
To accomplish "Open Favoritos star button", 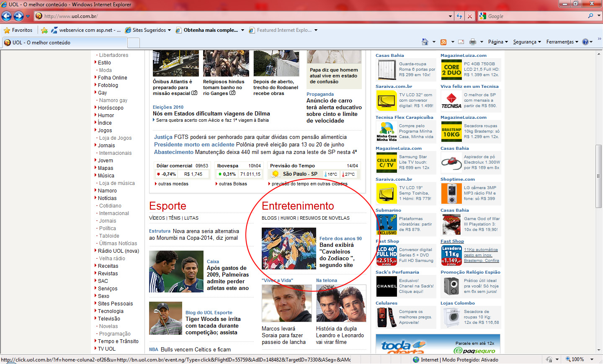I will [x=18, y=30].
